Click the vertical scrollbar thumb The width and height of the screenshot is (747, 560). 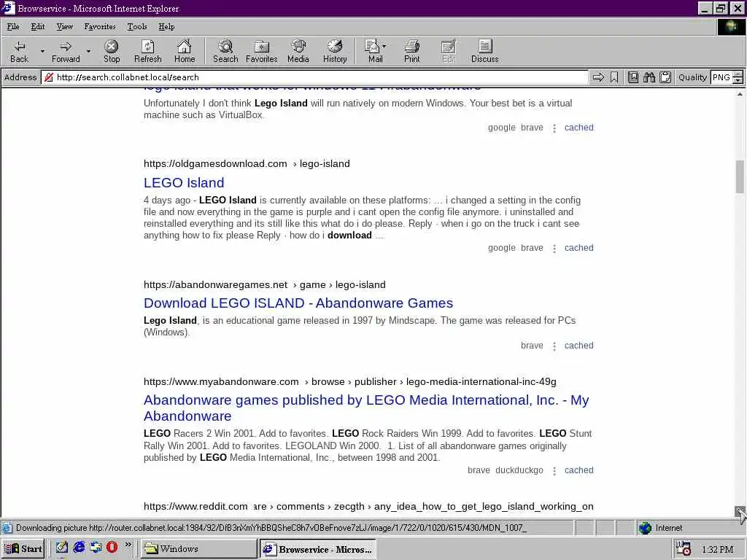(x=740, y=176)
